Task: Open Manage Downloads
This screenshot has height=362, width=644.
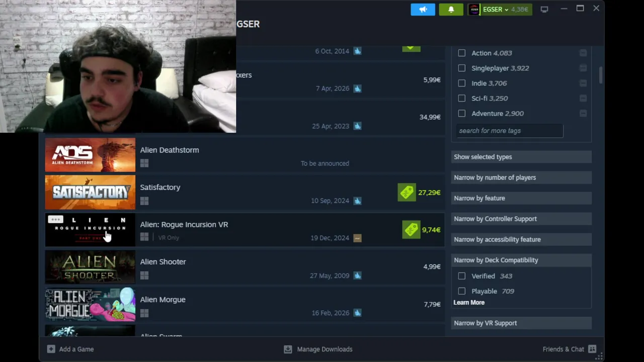Action: (x=318, y=349)
